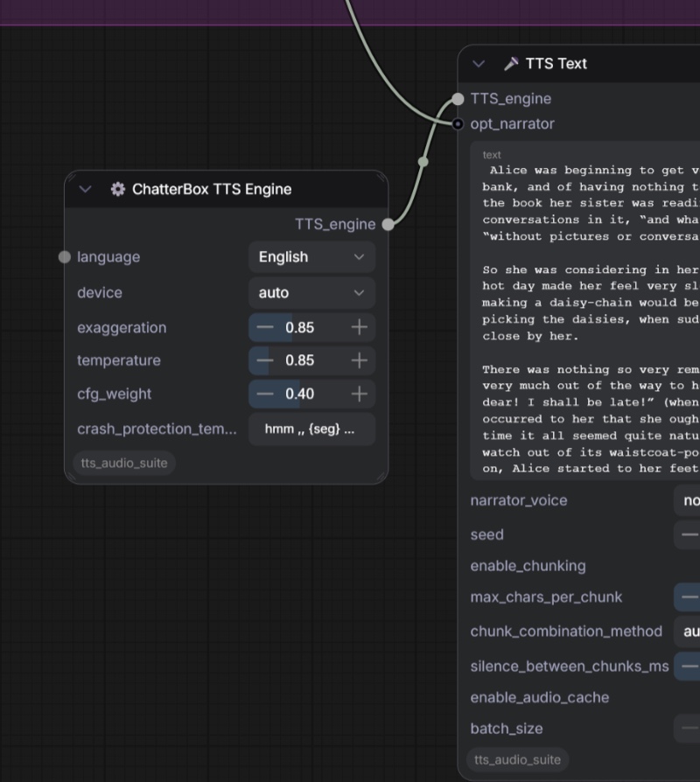Click the TTS Text tts_audio_suite badge

517,759
